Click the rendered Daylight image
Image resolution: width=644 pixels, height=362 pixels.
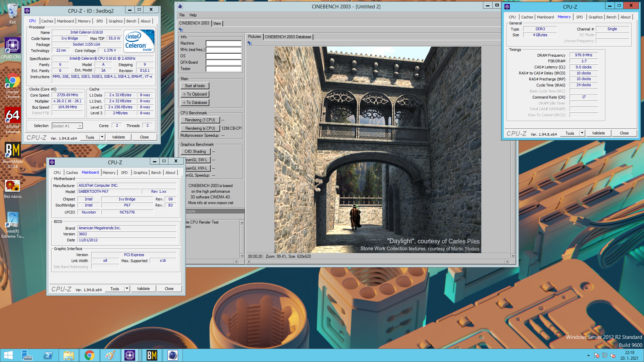378,150
